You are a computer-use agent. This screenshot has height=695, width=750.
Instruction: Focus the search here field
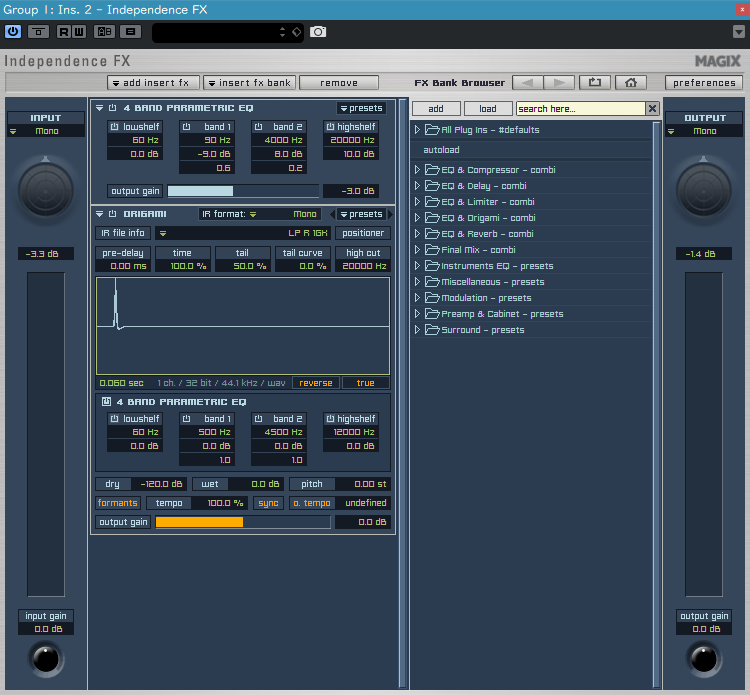pos(580,109)
